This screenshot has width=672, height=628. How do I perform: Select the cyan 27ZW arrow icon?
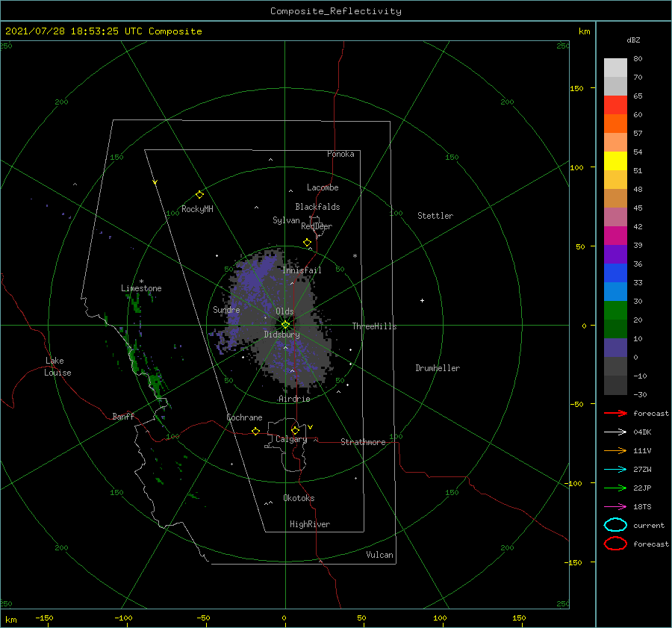(615, 470)
